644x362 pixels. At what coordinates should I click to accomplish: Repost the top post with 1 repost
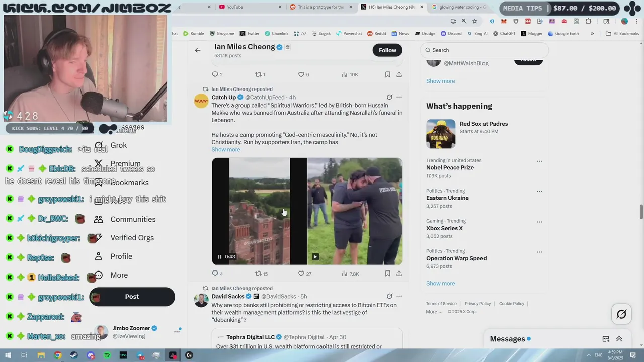tap(260, 74)
